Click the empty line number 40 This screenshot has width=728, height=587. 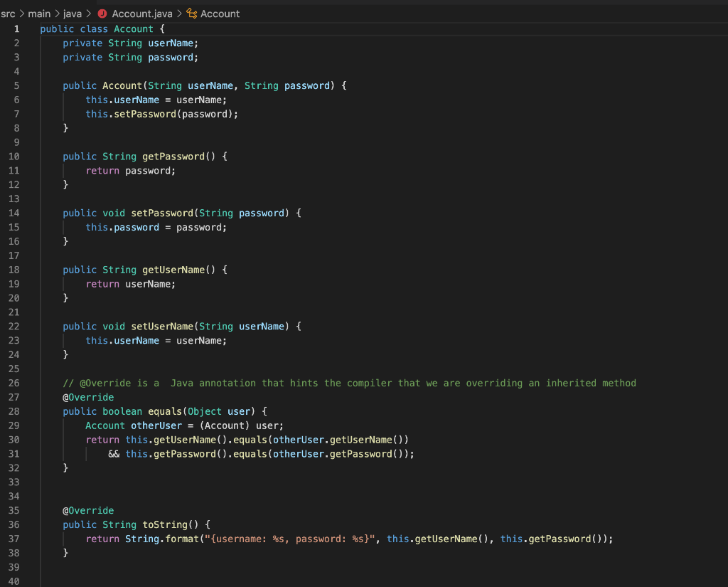tap(13, 581)
